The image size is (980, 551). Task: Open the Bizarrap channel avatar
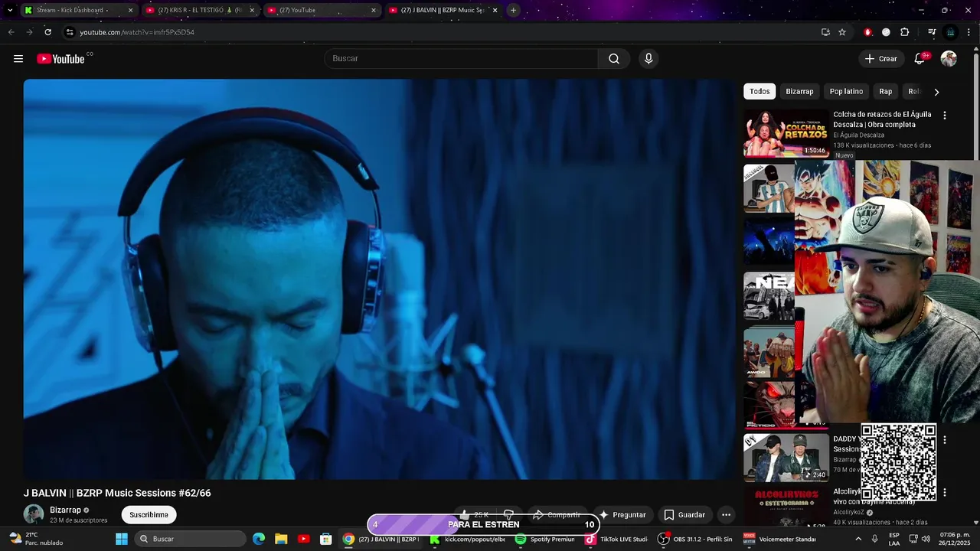tap(34, 514)
